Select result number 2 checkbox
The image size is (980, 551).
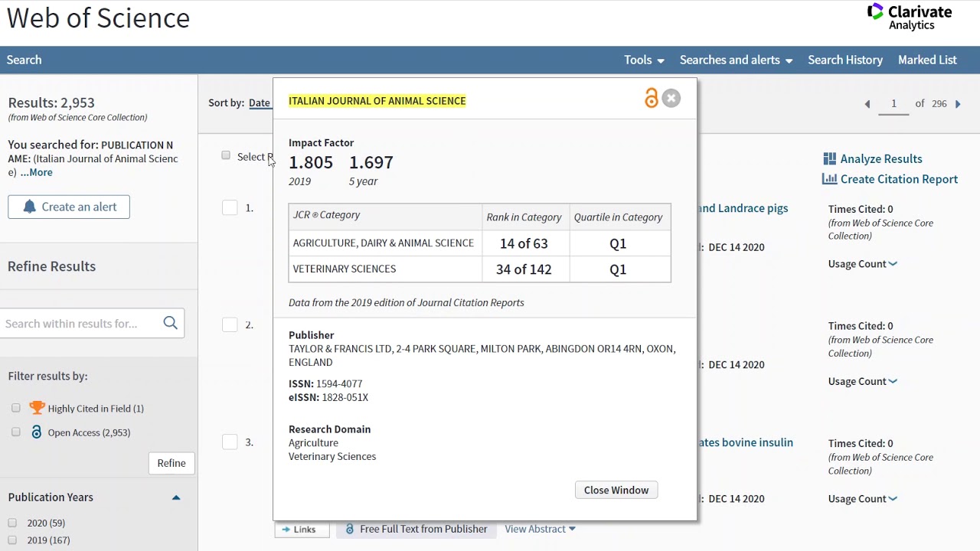point(230,324)
